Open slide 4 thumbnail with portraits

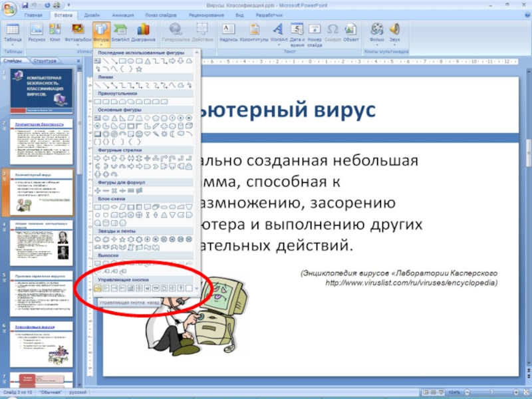coord(41,243)
